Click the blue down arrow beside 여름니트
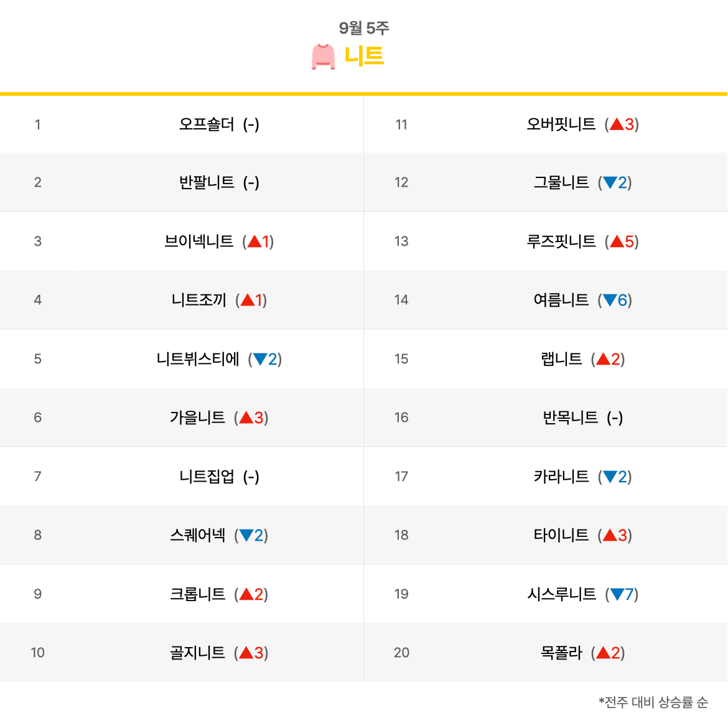The width and height of the screenshot is (728, 728). tap(610, 300)
